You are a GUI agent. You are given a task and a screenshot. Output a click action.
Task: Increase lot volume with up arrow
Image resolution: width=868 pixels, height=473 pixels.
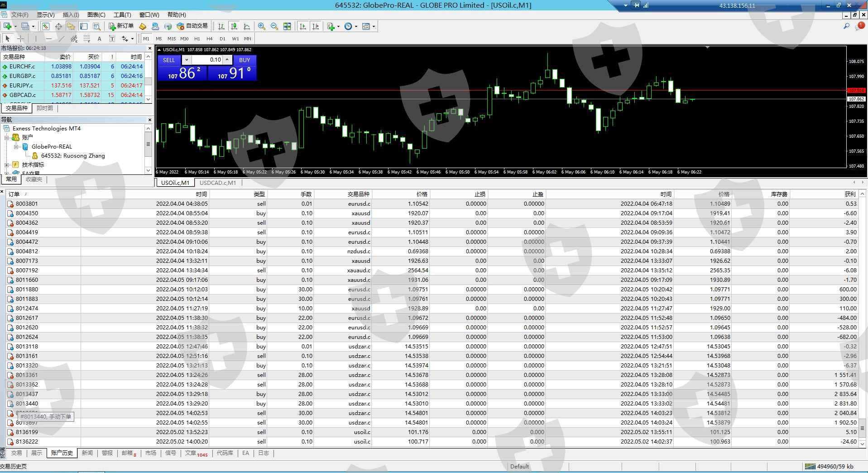point(227,60)
